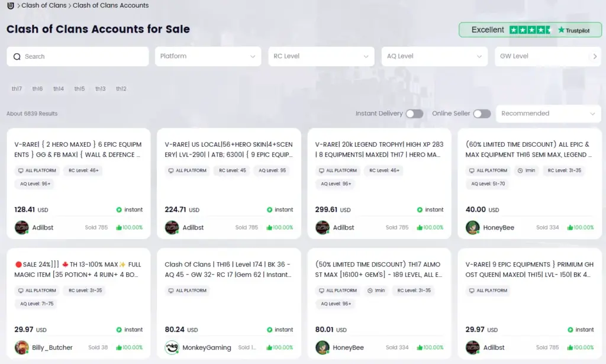Select the th17 filter tag
Image resolution: width=606 pixels, height=364 pixels.
click(x=17, y=89)
